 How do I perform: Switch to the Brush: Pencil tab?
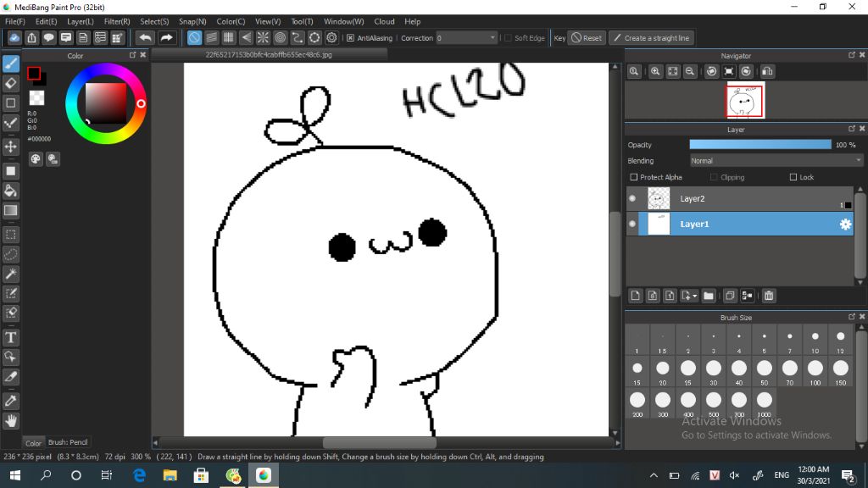[x=68, y=442]
